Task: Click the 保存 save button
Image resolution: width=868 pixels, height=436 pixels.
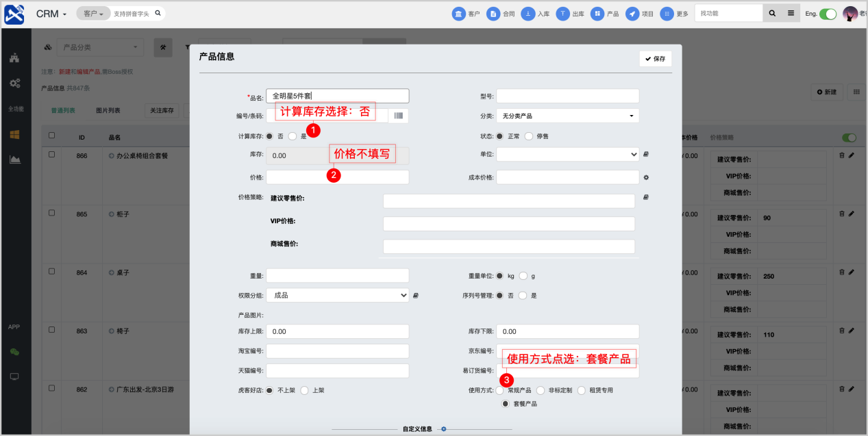Action: tap(655, 59)
